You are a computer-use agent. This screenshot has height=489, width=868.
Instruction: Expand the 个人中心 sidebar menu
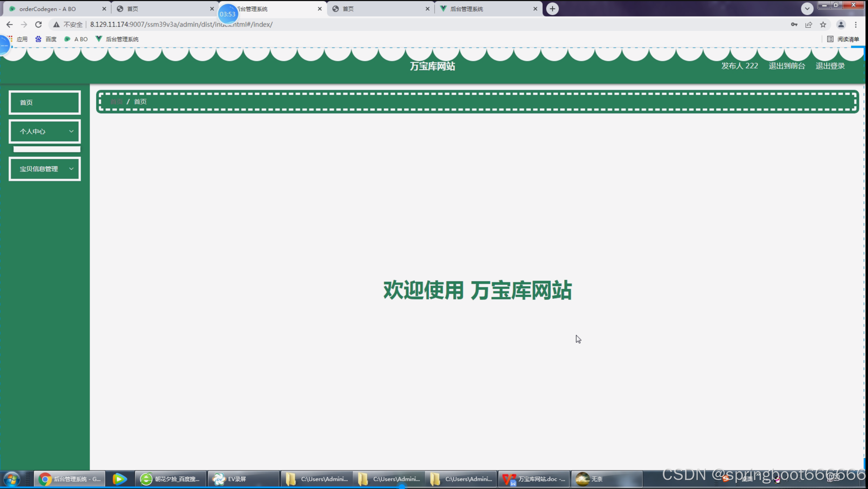(45, 131)
